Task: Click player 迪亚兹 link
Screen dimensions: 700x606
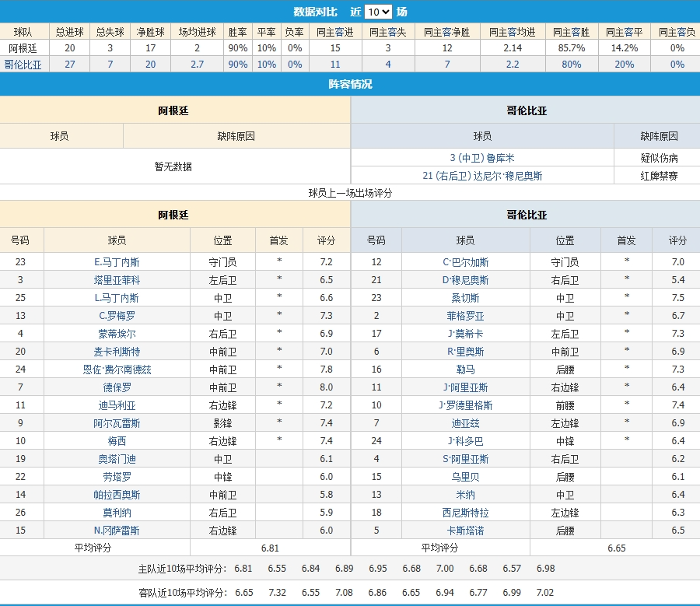Action: coord(465,423)
